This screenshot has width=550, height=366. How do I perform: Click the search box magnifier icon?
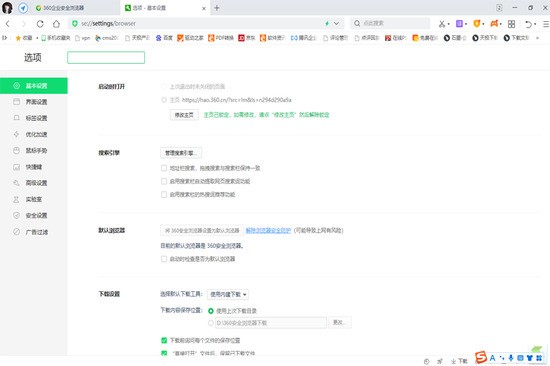(357, 23)
